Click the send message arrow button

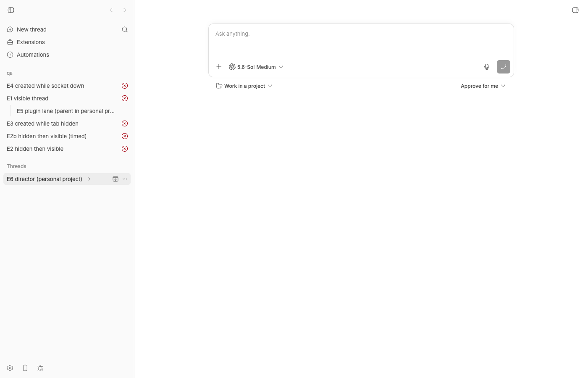(x=504, y=67)
